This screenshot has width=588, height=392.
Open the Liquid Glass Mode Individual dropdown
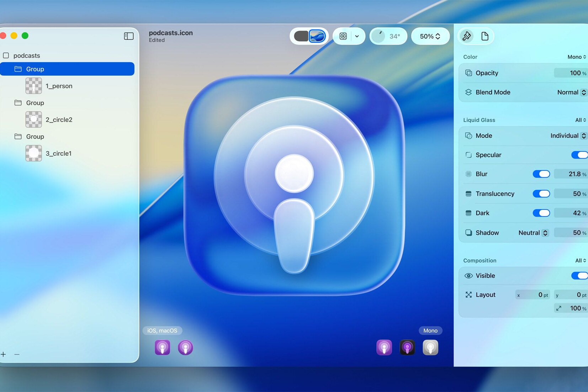pyautogui.click(x=568, y=136)
